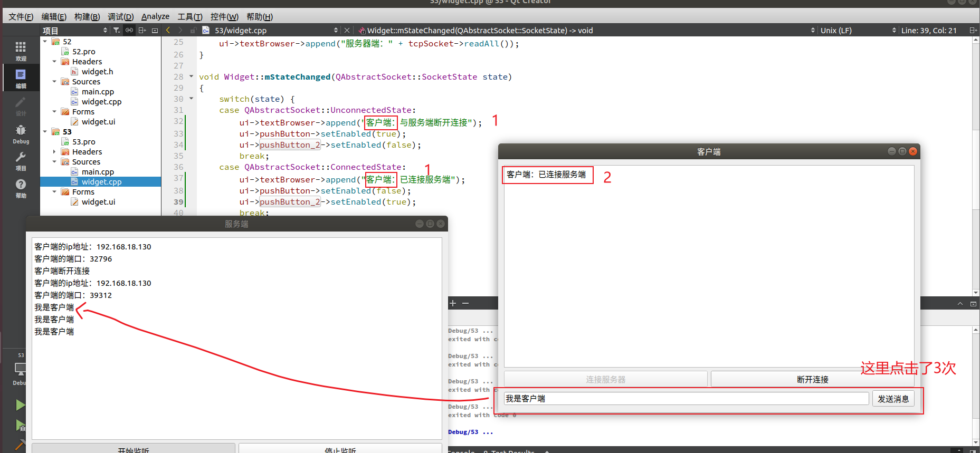
Task: Collapse the Forms folder under project 53
Action: pos(54,192)
